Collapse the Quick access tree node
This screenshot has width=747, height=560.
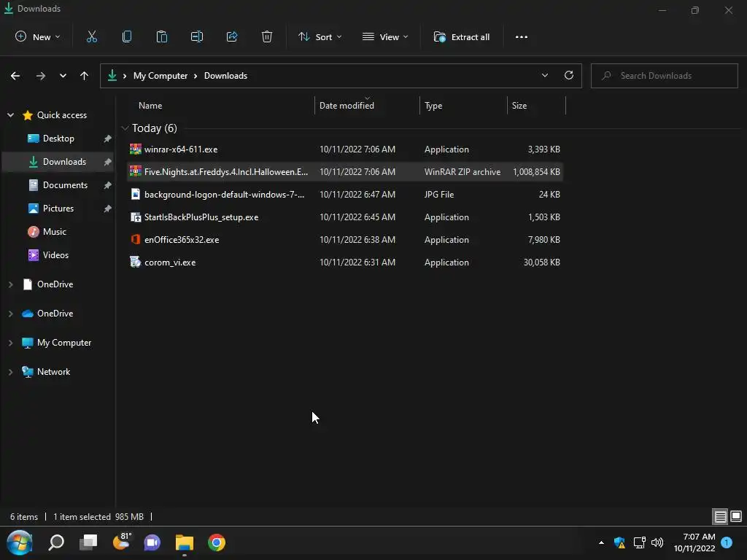point(10,114)
